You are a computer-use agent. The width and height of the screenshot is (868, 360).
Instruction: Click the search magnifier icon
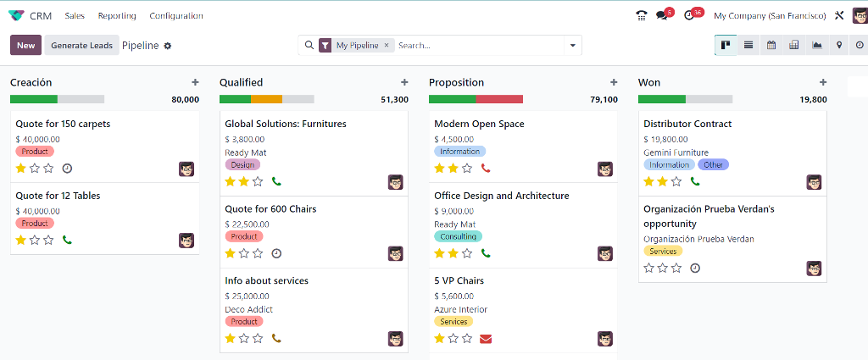pos(309,46)
